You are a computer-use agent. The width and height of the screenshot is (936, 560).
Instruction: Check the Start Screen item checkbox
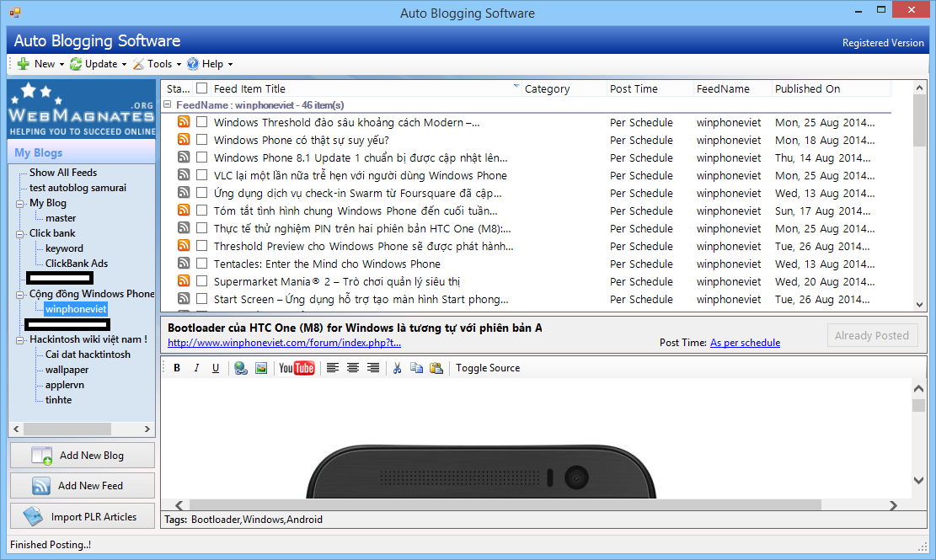201,298
